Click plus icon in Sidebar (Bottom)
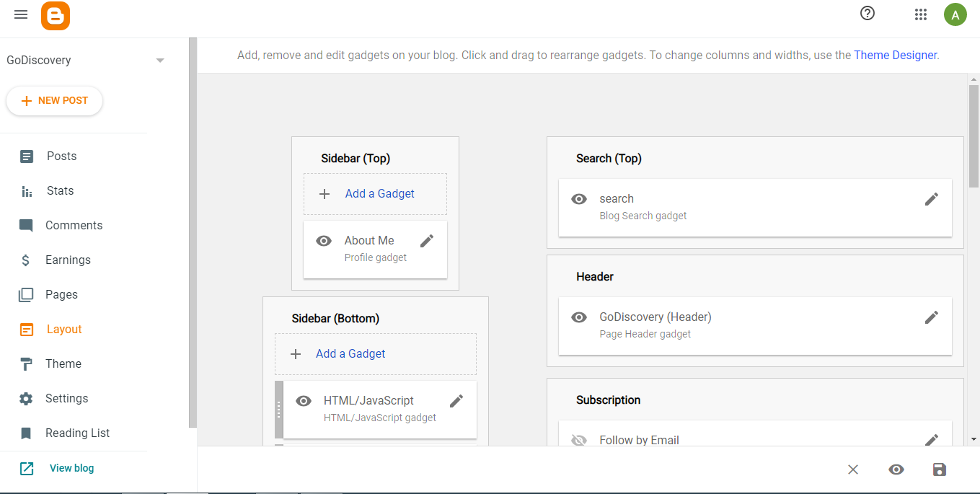The image size is (980, 494). 296,354
